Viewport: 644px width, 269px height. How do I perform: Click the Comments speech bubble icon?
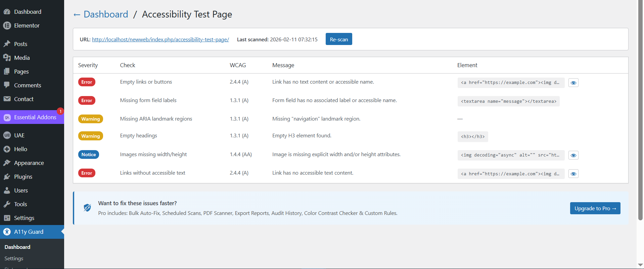pos(7,85)
